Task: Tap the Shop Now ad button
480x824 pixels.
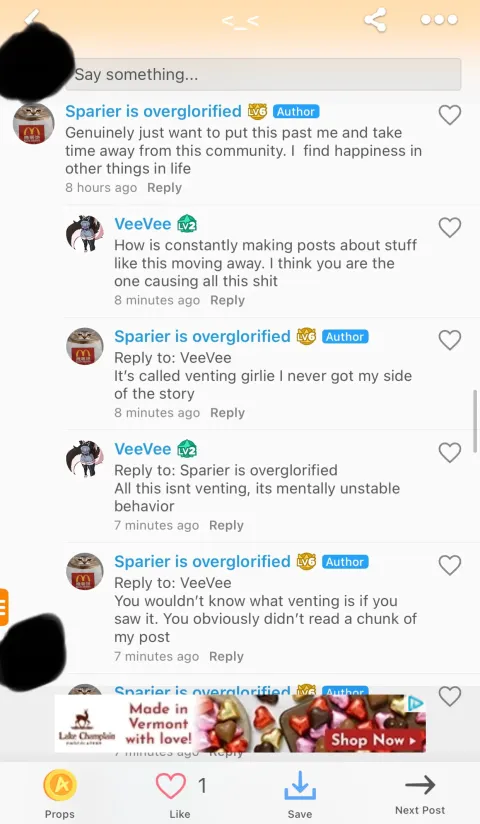Action: (373, 740)
